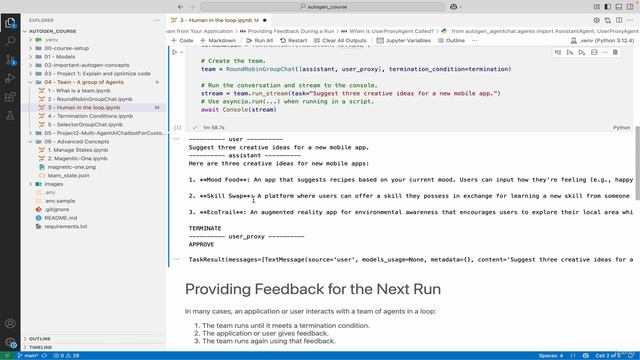640x360 pixels.
Task: Open the Accounts menu icon
Action: 10,324
